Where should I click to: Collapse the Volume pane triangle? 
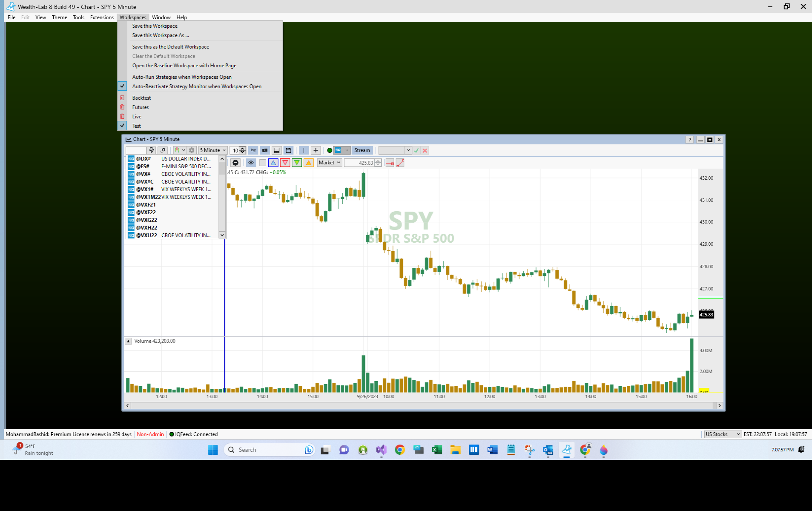[x=128, y=341]
